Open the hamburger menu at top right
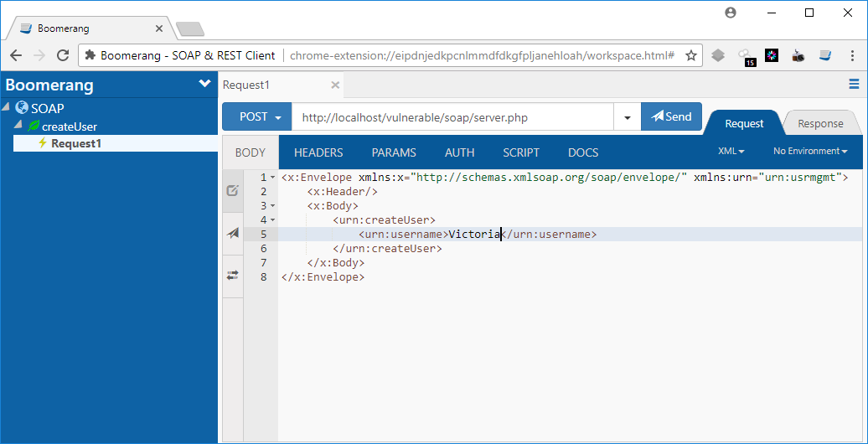 coord(854,84)
